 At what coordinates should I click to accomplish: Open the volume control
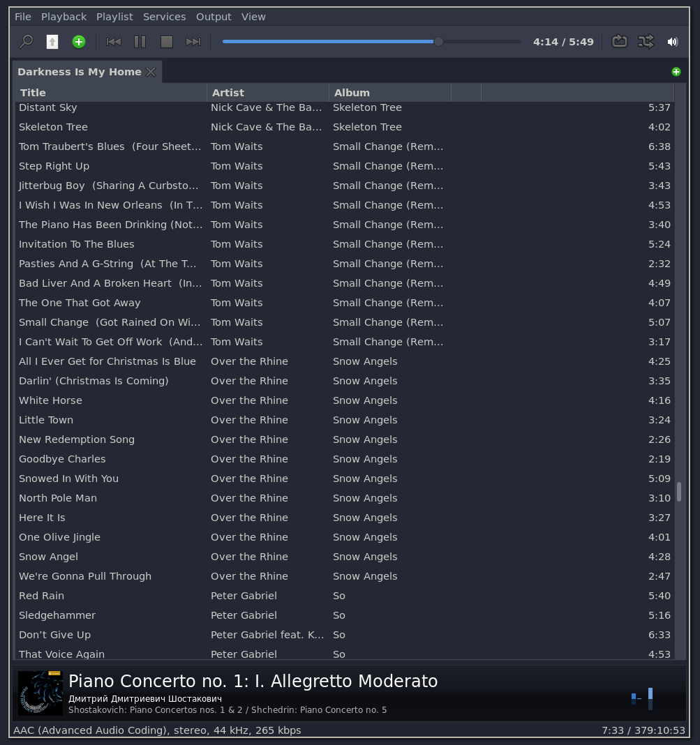point(672,42)
